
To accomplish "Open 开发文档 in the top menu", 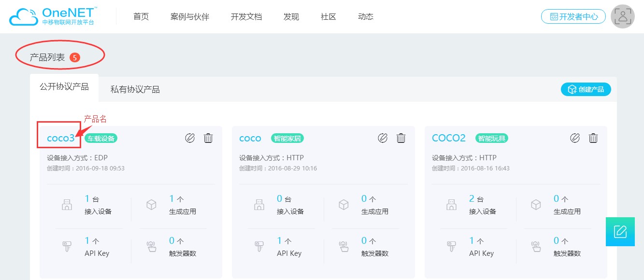I will [246, 16].
